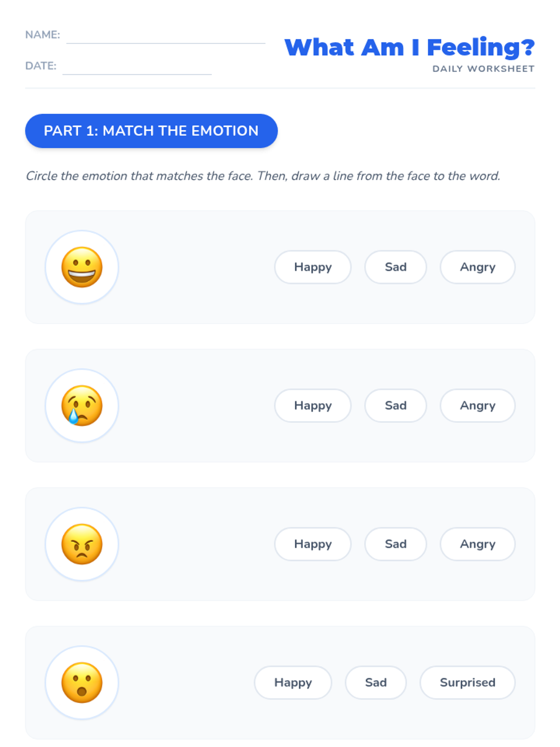This screenshot has width=560, height=747.
Task: Click the surprised open-mouth face emoji
Action: click(x=82, y=683)
